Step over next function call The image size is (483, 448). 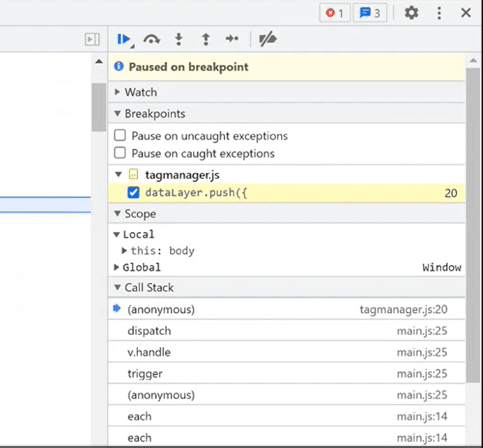[x=151, y=40]
